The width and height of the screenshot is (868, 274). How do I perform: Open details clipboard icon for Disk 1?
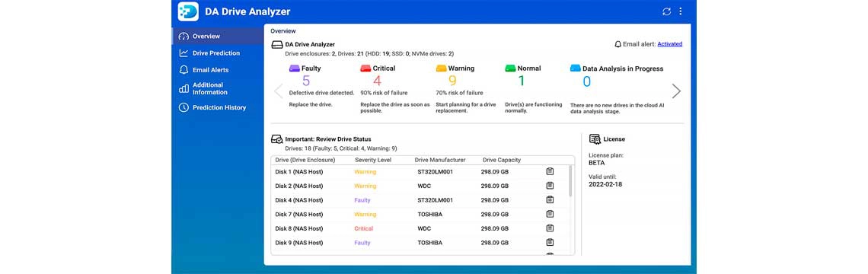click(550, 171)
